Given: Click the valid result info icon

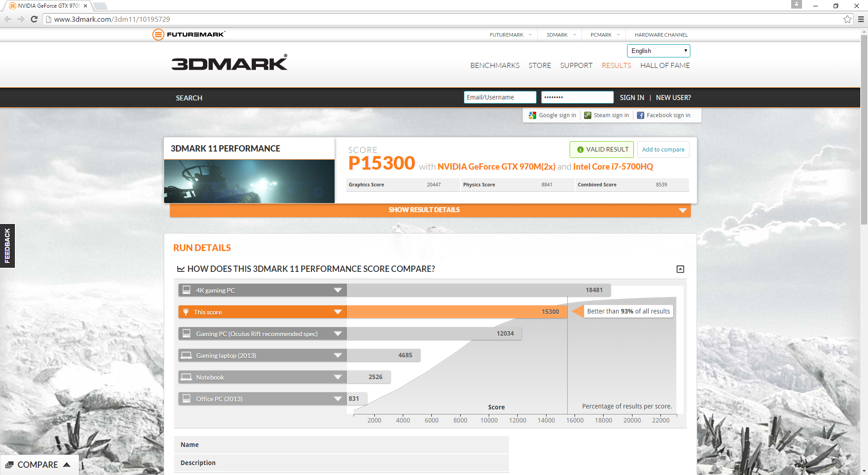Looking at the screenshot, I should [580, 150].
